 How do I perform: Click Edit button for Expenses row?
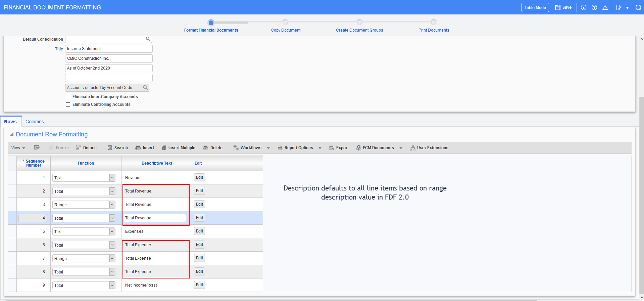199,231
